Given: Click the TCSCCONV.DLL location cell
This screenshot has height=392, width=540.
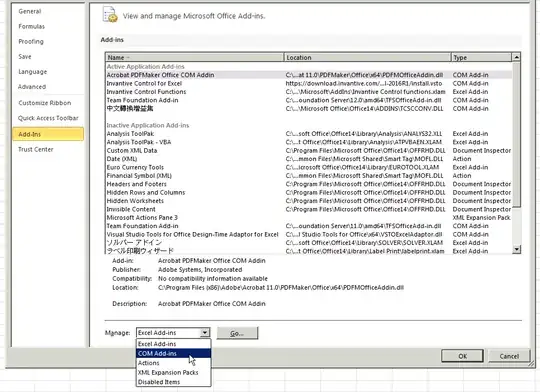Looking at the screenshot, I should (364, 109).
